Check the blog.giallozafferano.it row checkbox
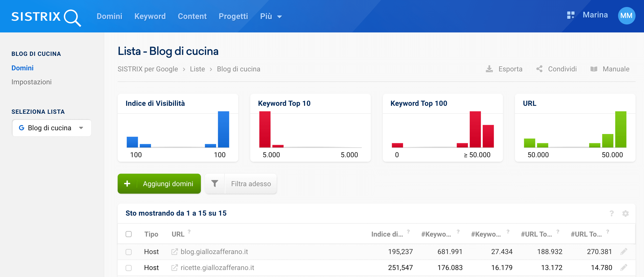Viewport: 644px width, 277px height. tap(129, 252)
